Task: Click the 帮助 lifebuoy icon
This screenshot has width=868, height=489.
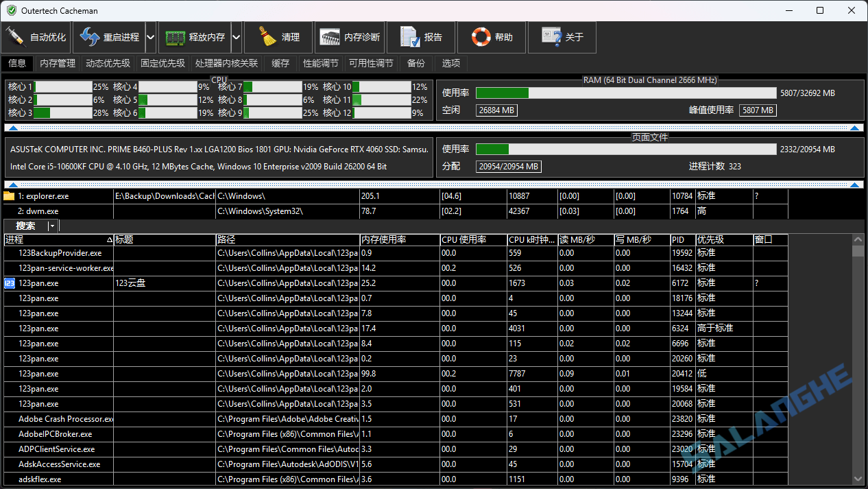Action: pos(481,37)
